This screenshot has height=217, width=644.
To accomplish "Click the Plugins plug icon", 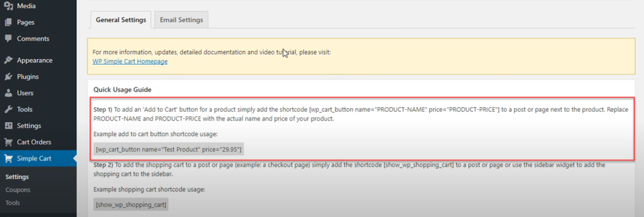I will point(9,77).
